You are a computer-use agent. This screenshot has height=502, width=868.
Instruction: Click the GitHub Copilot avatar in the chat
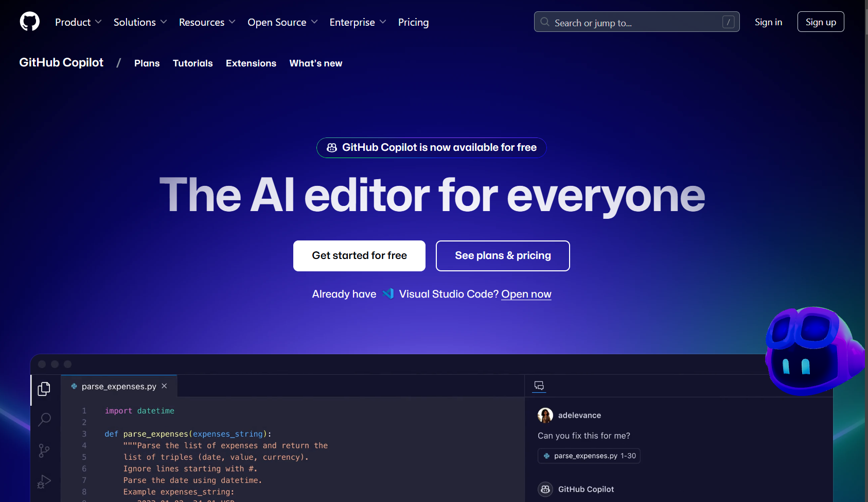coord(545,489)
